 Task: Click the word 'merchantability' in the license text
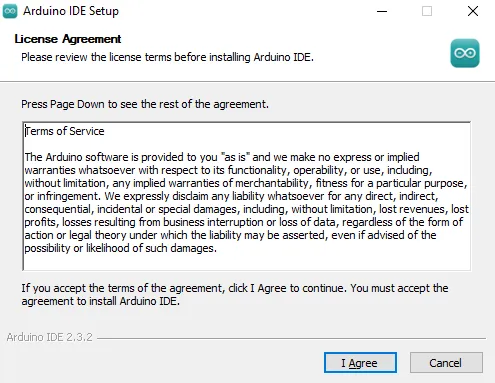pyautogui.click(x=272, y=183)
